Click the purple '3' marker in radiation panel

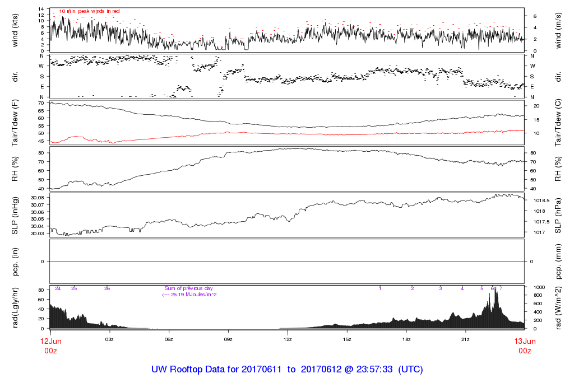[441, 288]
